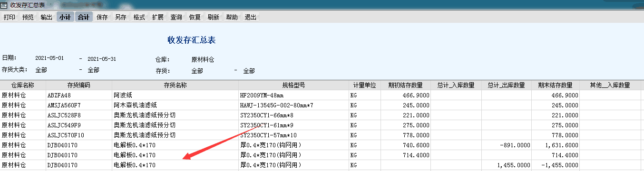Open the 查询 query dialog
Image resolution: width=644 pixels, height=171 pixels.
176,17
